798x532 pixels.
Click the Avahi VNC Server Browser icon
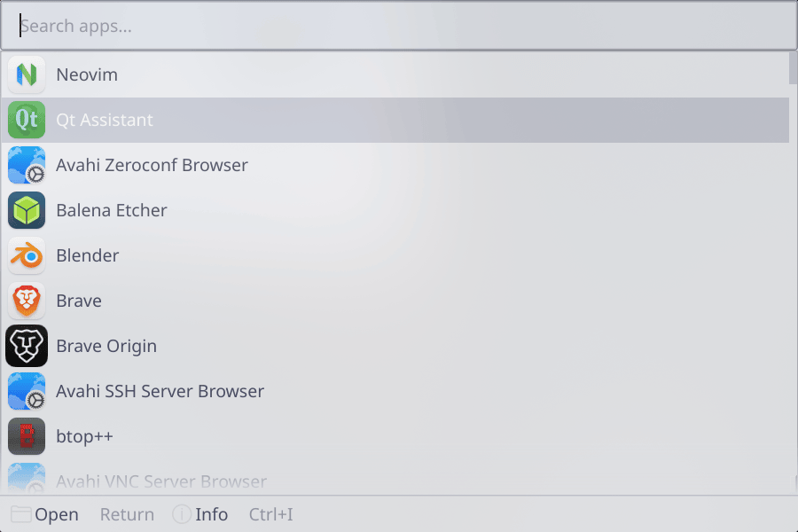point(27,479)
